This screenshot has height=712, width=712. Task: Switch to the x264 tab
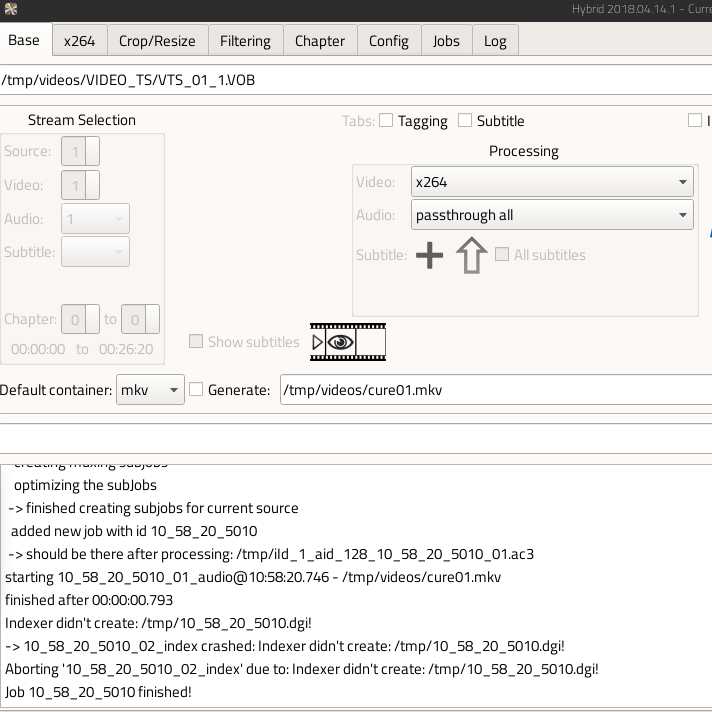tap(79, 41)
